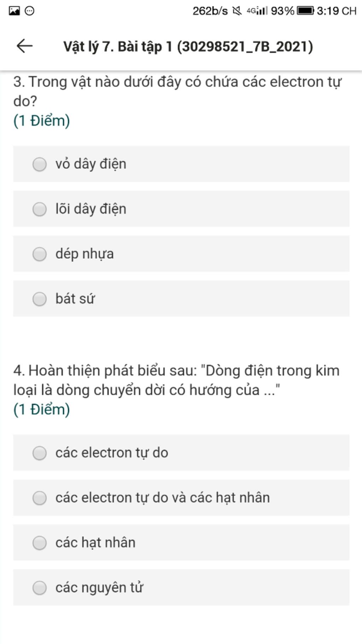Pick the "các nguyên tử" radio option
Image resolution: width=362 pixels, height=644 pixels.
[x=40, y=588]
